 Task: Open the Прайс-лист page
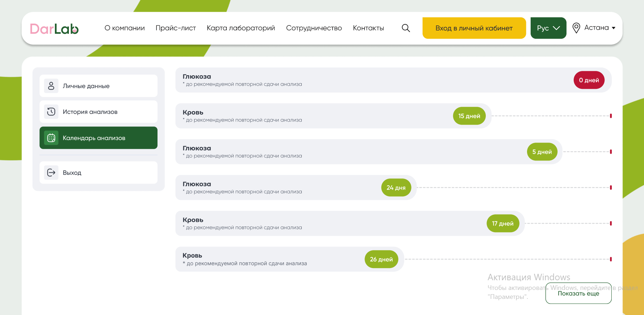(x=176, y=28)
